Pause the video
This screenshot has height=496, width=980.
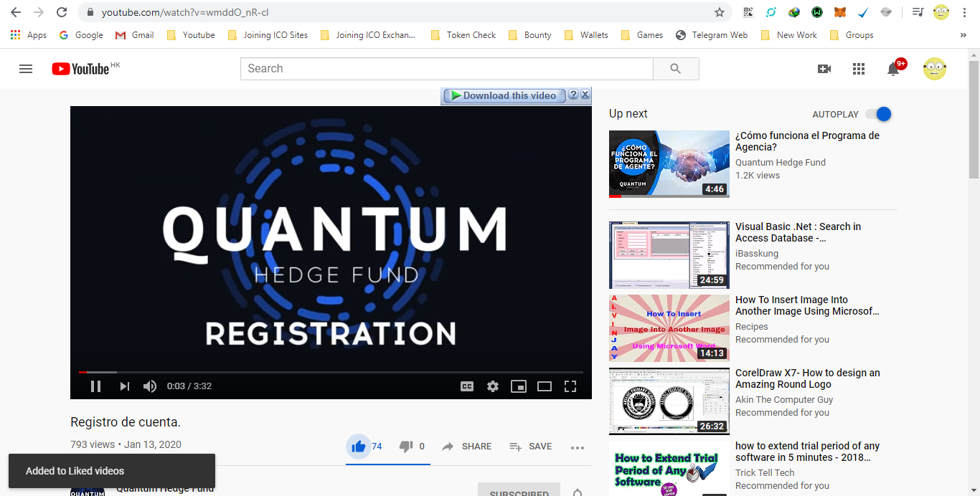[x=95, y=386]
